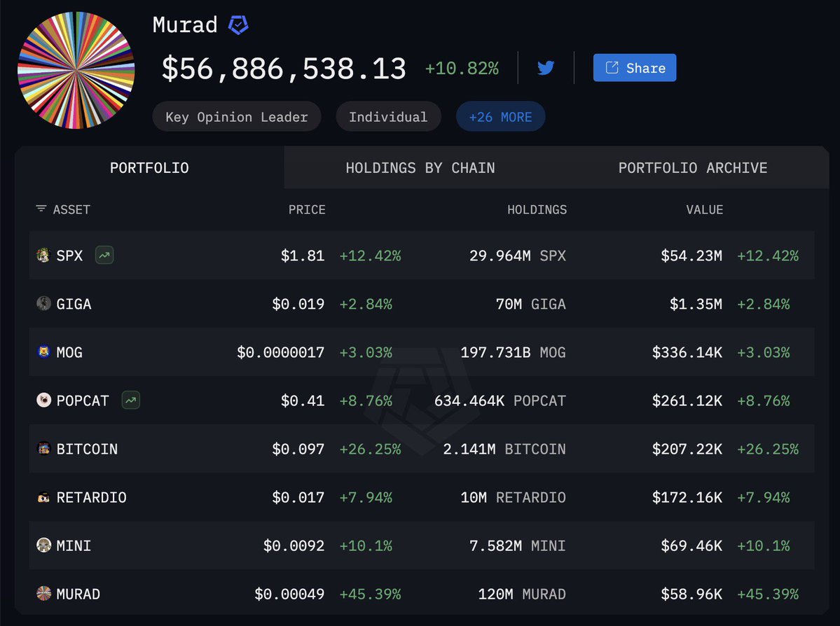Click the GIGA value $1.35M
The width and height of the screenshot is (840, 626).
click(x=696, y=304)
